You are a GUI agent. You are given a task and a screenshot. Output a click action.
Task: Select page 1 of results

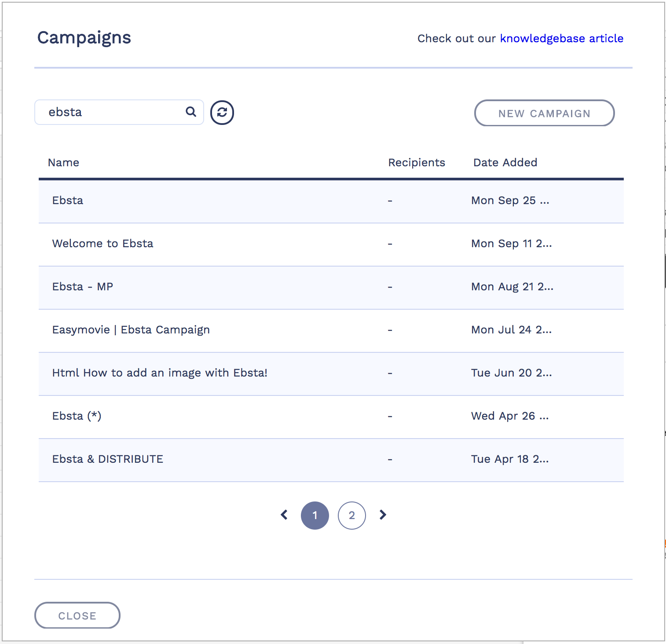coord(315,516)
